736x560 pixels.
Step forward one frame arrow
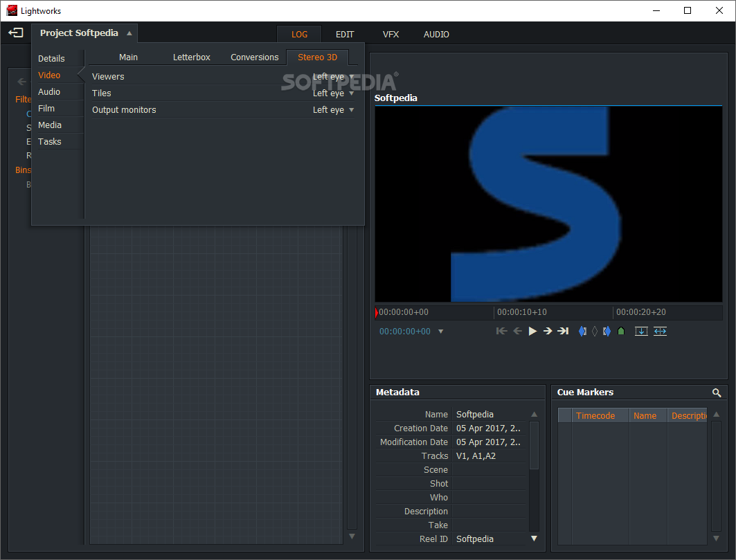tap(547, 332)
